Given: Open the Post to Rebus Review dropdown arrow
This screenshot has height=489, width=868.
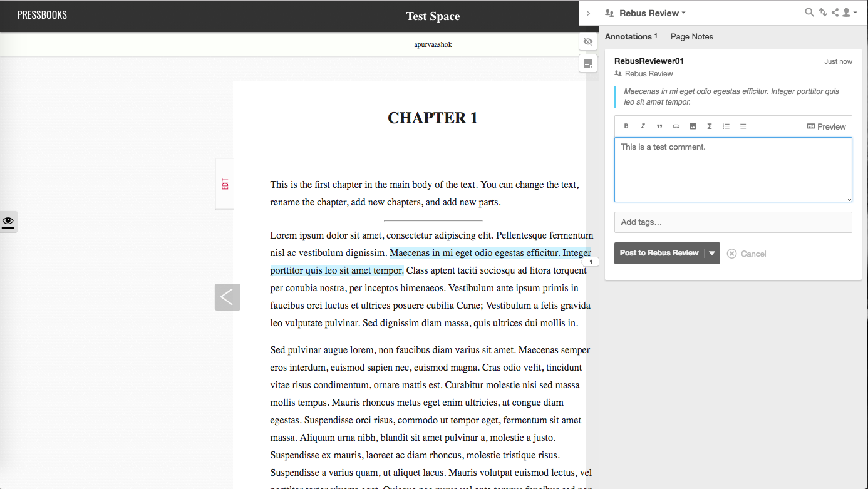Looking at the screenshot, I should click(712, 254).
